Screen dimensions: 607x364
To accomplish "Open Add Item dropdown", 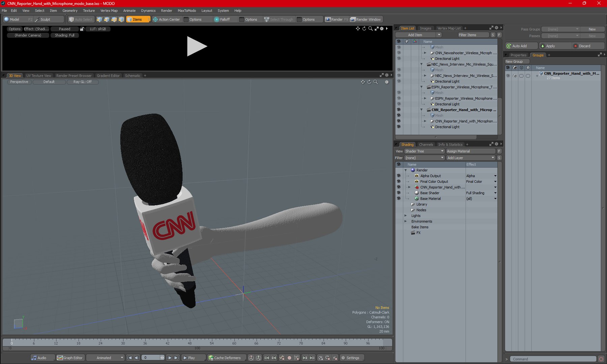I will click(419, 35).
